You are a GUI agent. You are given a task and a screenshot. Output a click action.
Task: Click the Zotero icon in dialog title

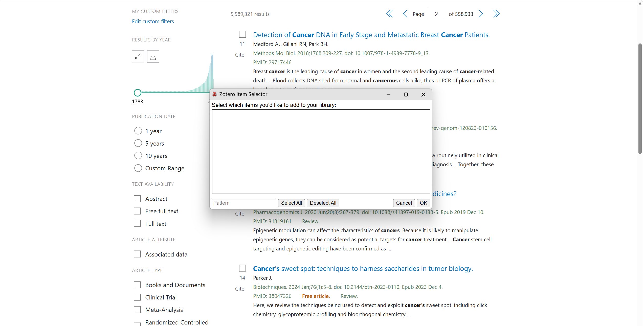coord(214,94)
